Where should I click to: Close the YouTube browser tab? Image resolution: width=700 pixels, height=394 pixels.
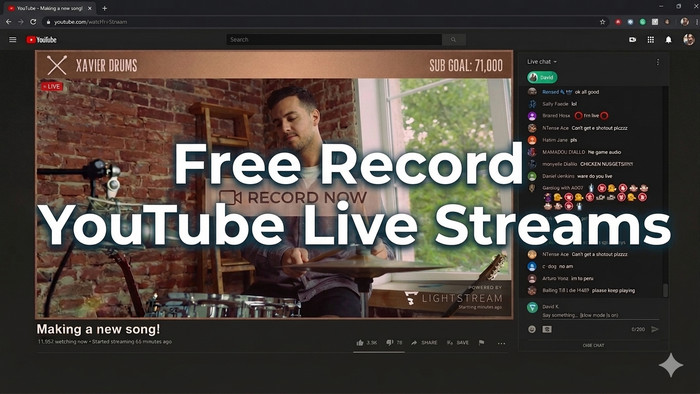(x=90, y=8)
